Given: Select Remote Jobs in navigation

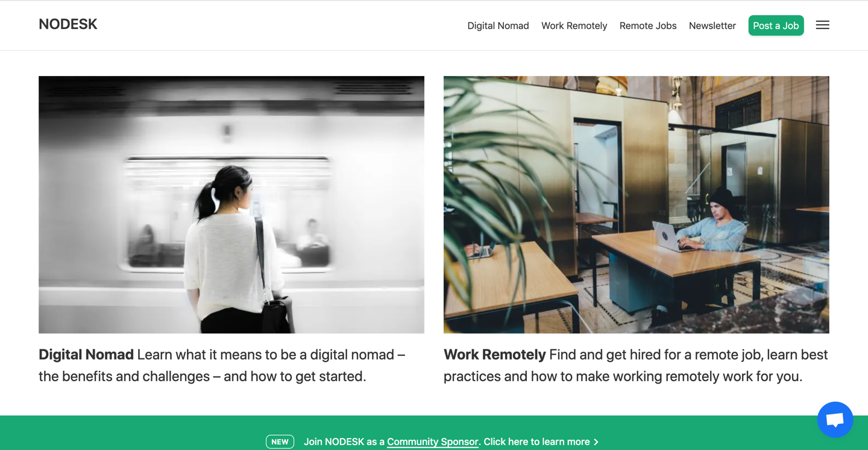Looking at the screenshot, I should tap(648, 25).
